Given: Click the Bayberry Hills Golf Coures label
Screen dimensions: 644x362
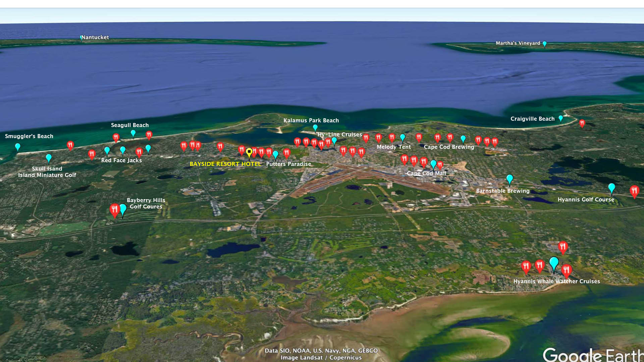Looking at the screenshot, I should pyautogui.click(x=146, y=203).
